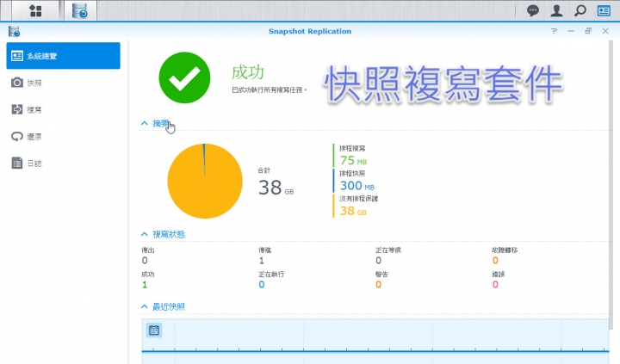
Task: Click the 最近快照 section heading
Action: 169,306
